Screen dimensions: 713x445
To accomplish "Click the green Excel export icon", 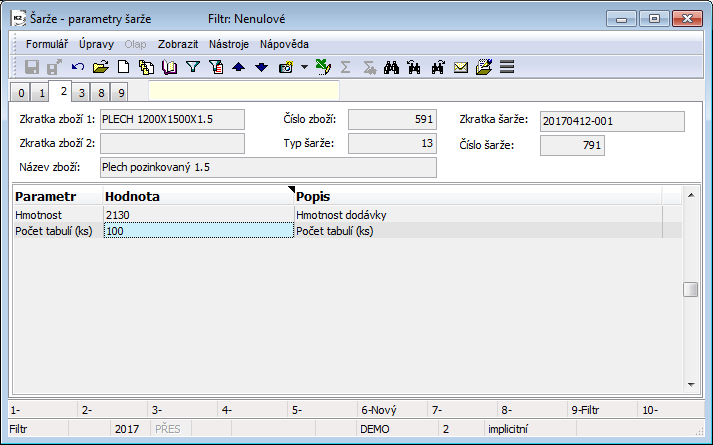I will 323,67.
